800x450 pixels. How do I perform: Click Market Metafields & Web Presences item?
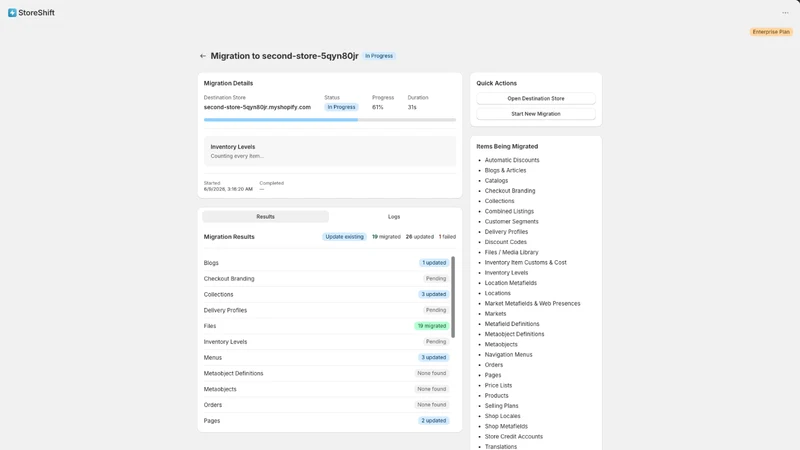(x=532, y=304)
